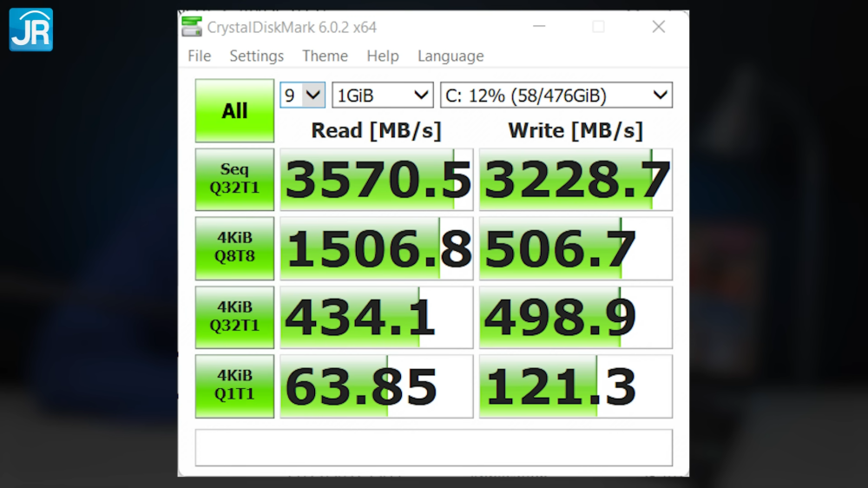Click the 3228.7 sequential write result
Screen dimensions: 868x488
click(x=575, y=180)
